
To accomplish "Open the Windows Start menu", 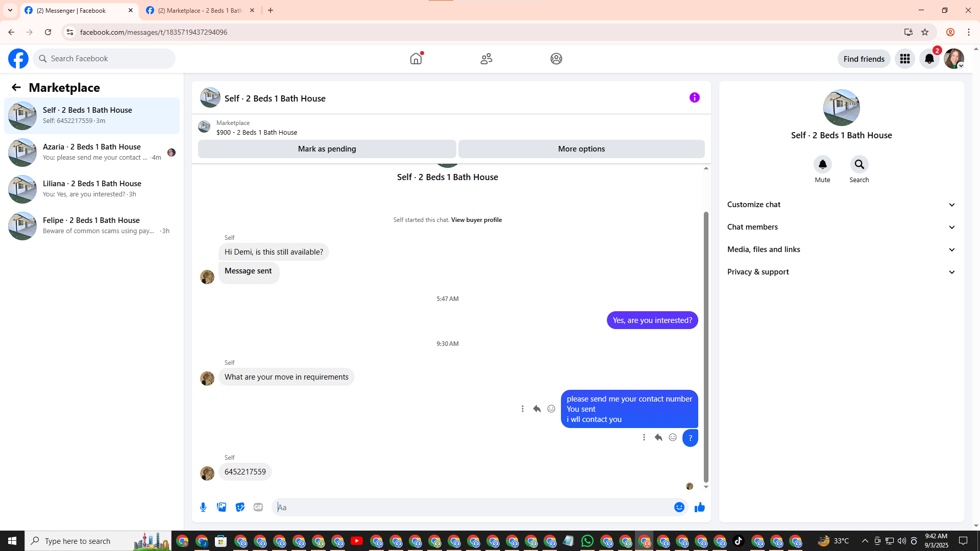I will [x=12, y=541].
